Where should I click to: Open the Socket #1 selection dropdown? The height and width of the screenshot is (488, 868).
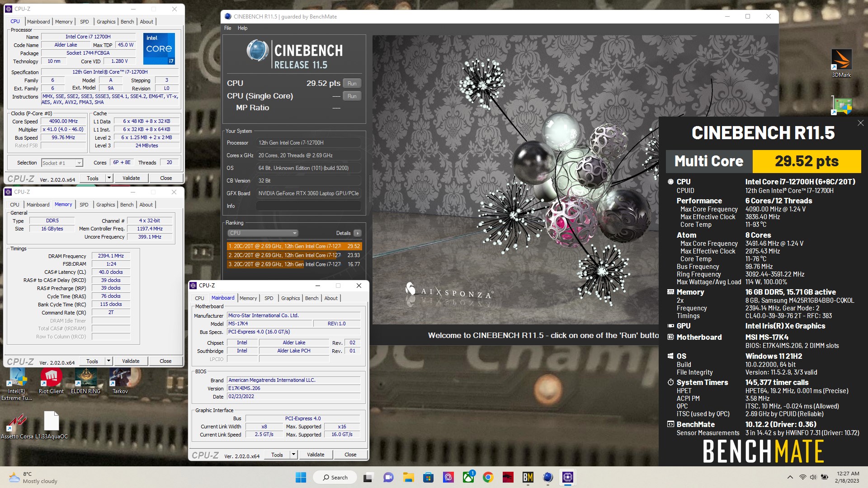point(62,163)
